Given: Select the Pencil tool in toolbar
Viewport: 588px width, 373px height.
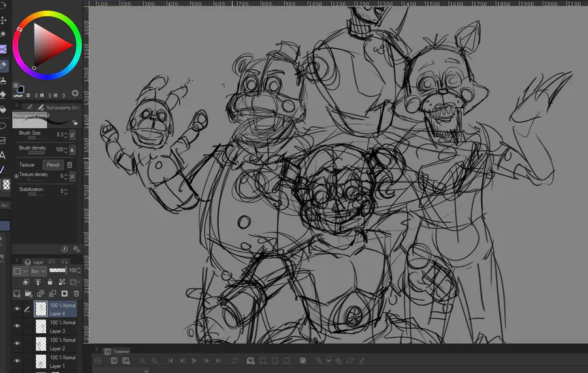Looking at the screenshot, I should [3, 65].
